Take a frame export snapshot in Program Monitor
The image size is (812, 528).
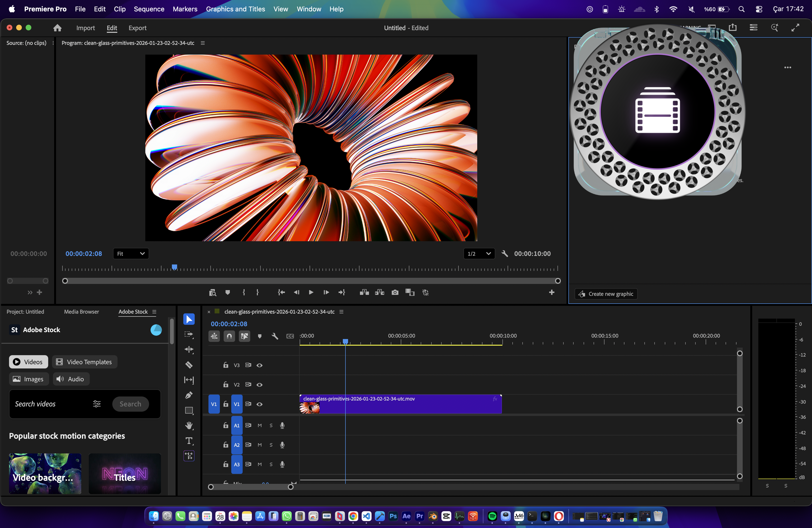click(x=395, y=292)
